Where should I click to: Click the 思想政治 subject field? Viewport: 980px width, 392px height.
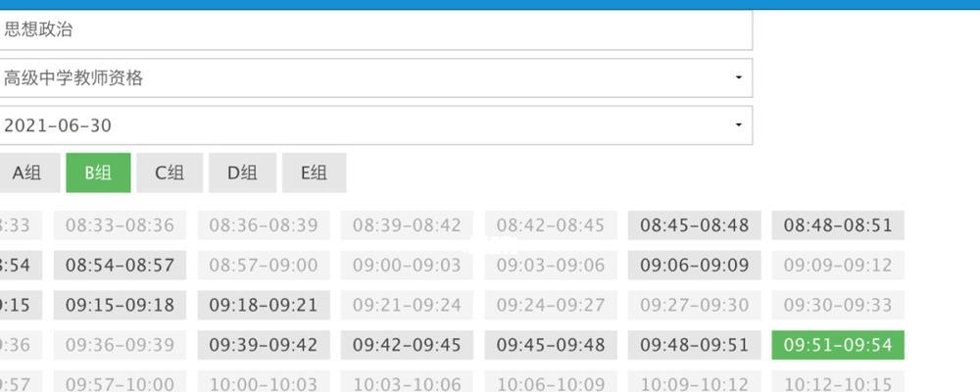375,30
